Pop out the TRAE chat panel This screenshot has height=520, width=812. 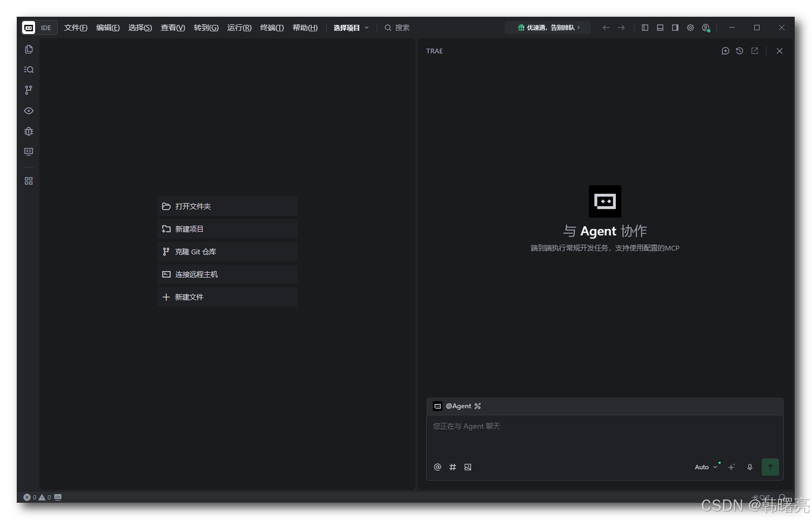[x=755, y=51]
